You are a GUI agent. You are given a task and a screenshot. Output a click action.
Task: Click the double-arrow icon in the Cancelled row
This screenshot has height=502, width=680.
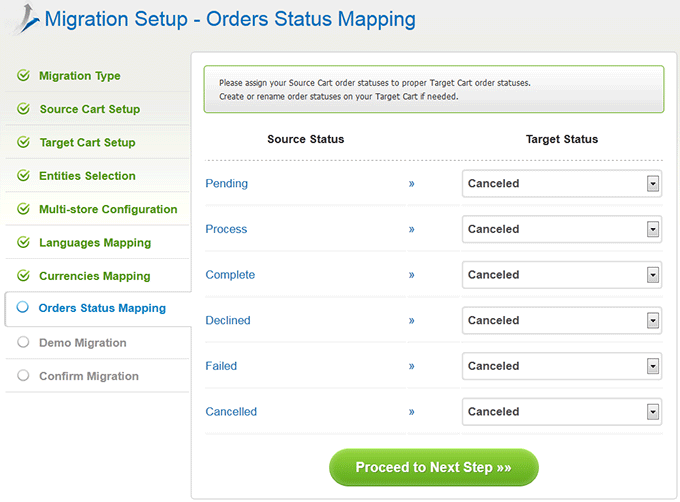pos(411,412)
